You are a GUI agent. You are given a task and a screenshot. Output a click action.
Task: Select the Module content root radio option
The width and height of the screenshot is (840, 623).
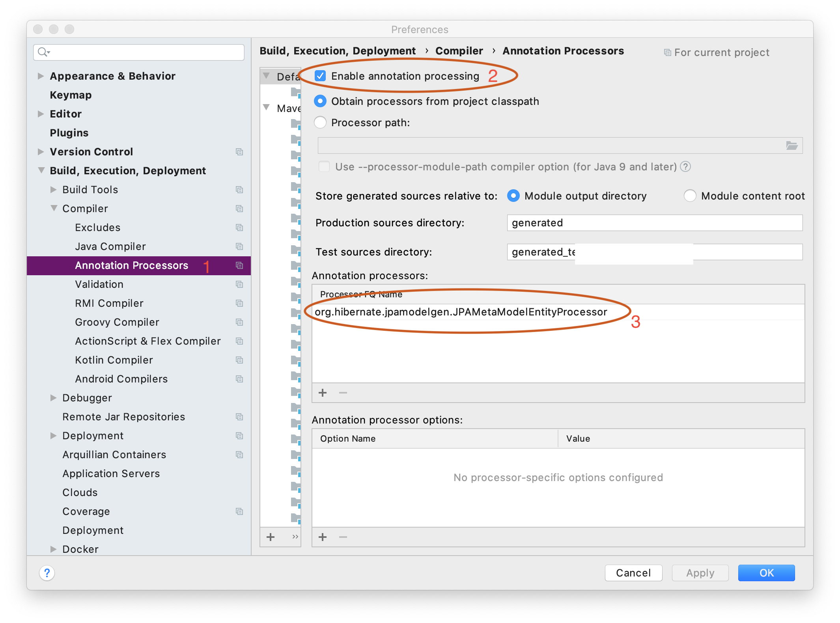coord(690,196)
